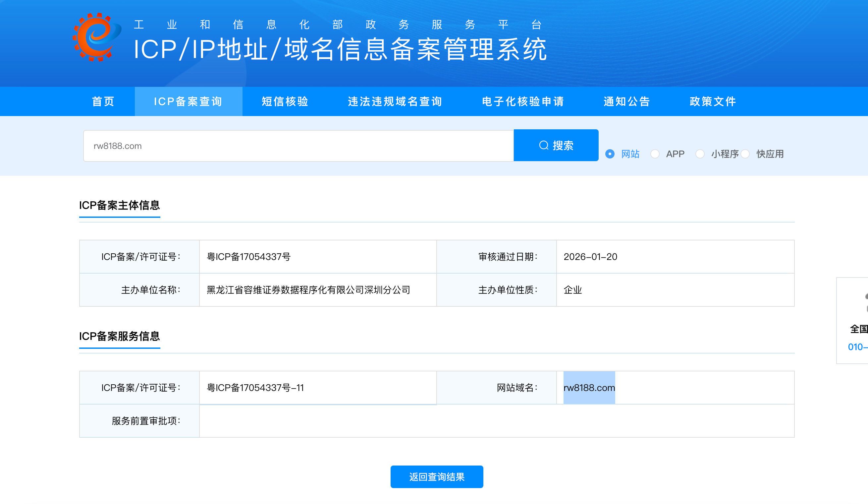Select the APP radio button
The width and height of the screenshot is (868, 504).
pos(655,154)
